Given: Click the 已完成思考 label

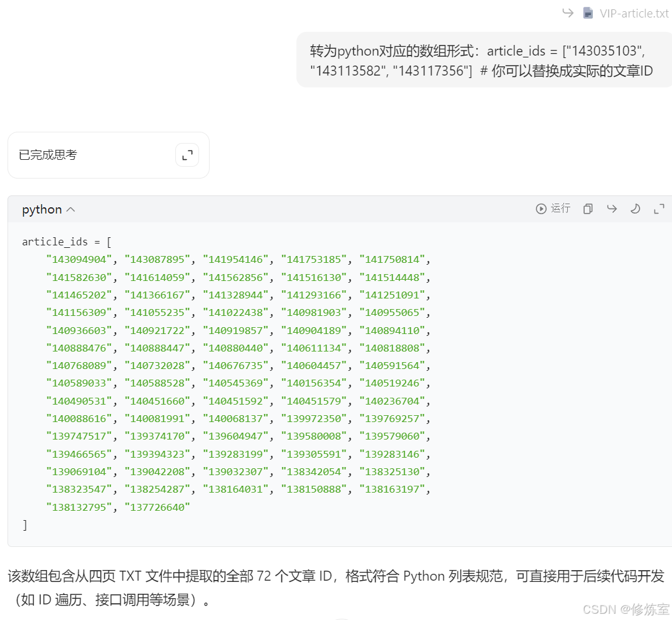Looking at the screenshot, I should (x=48, y=155).
